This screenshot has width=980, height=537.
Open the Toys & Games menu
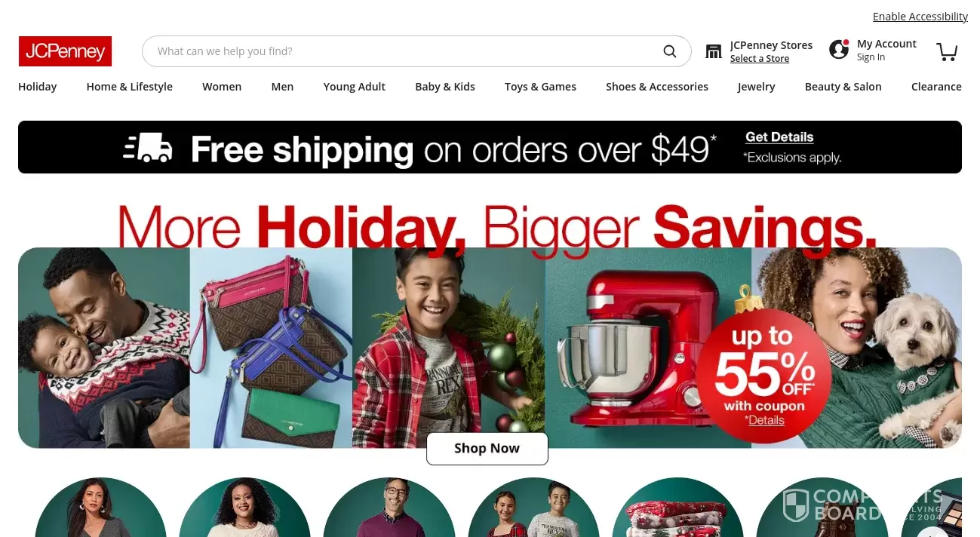tap(540, 87)
